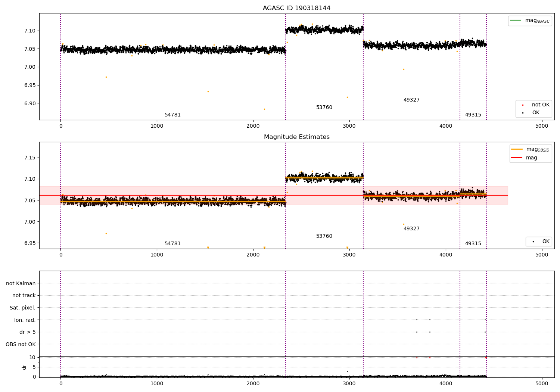The width and height of the screenshot is (560, 392).
Task: Click the 7.05 y-tick in the top panel
Action: click(x=30, y=49)
